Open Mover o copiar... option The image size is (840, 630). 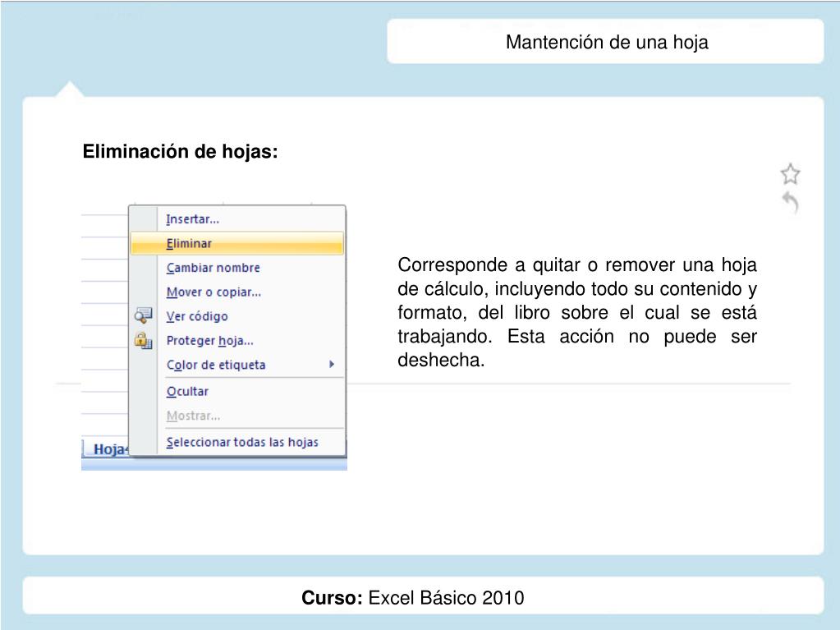pyautogui.click(x=237, y=292)
